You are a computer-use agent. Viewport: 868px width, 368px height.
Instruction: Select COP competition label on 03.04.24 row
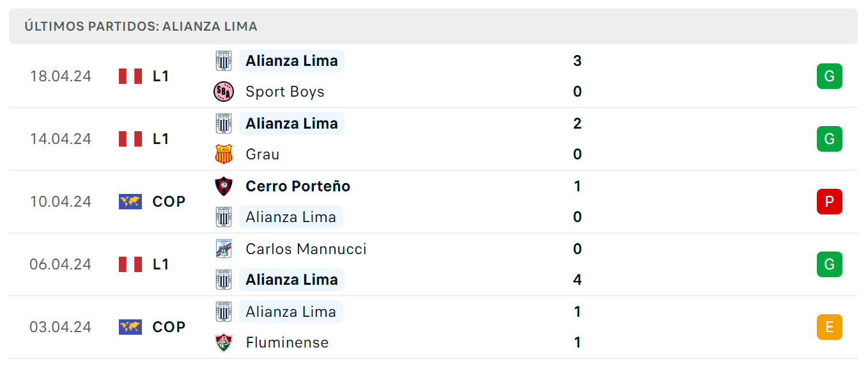pos(169,327)
